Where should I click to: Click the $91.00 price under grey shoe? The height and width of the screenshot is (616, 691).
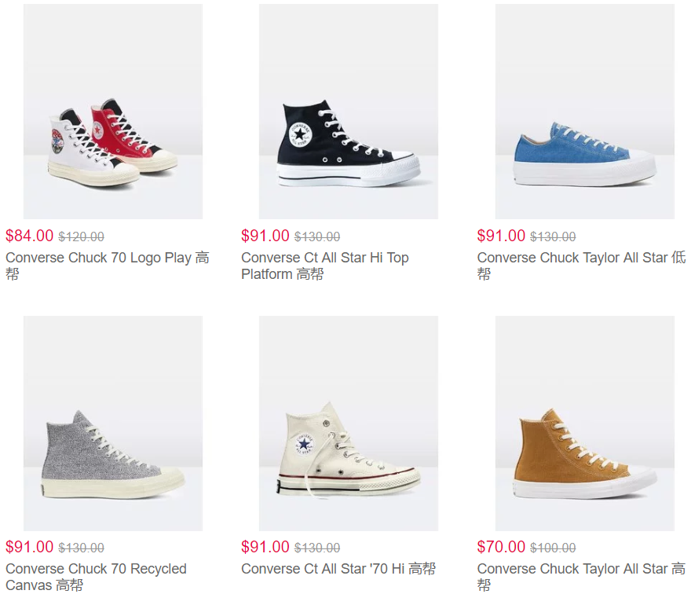point(30,547)
